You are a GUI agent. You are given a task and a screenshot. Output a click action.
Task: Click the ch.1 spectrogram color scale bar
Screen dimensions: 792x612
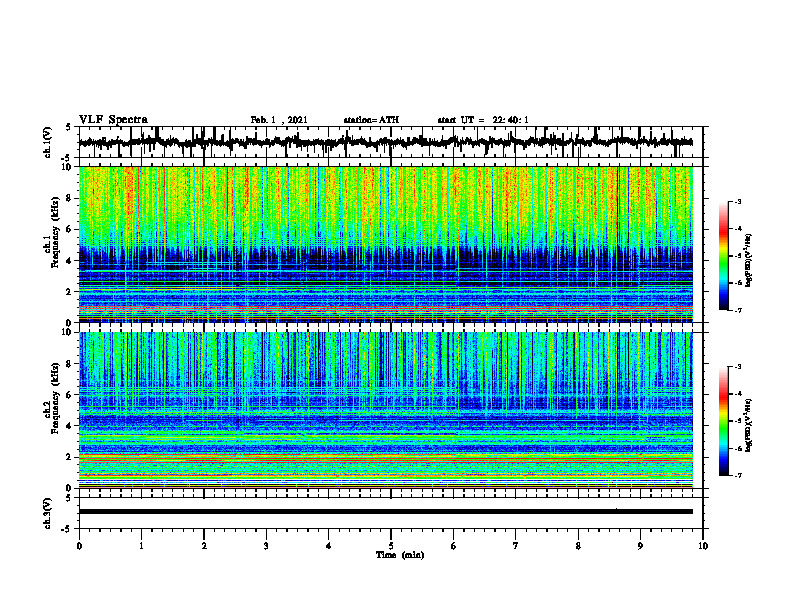723,256
